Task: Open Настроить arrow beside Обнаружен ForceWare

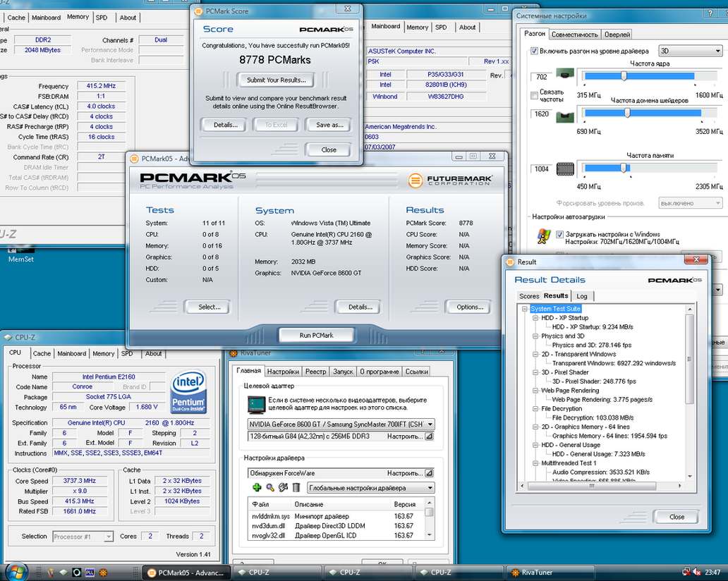Action: click(429, 473)
